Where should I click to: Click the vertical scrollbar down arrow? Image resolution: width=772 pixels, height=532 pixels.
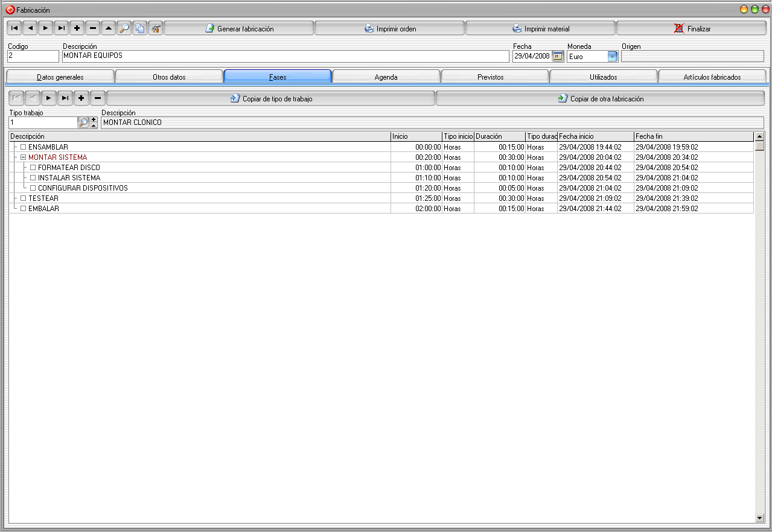point(759,518)
